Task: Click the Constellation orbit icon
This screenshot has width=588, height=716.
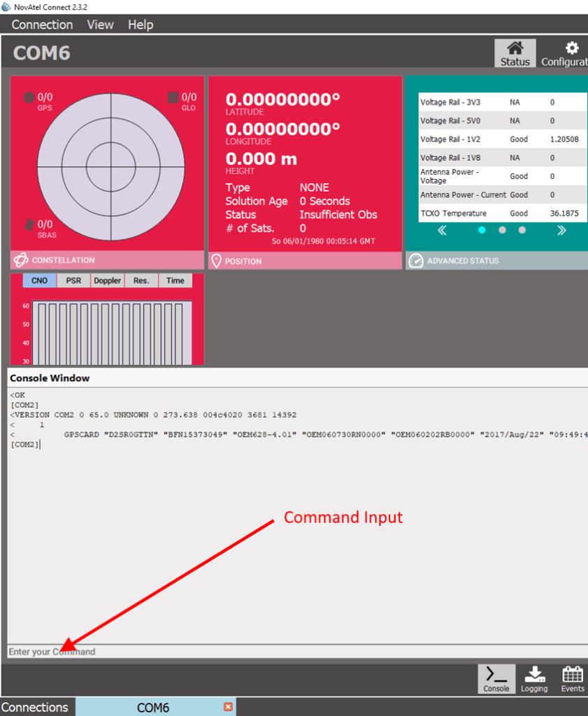Action: coord(20,260)
